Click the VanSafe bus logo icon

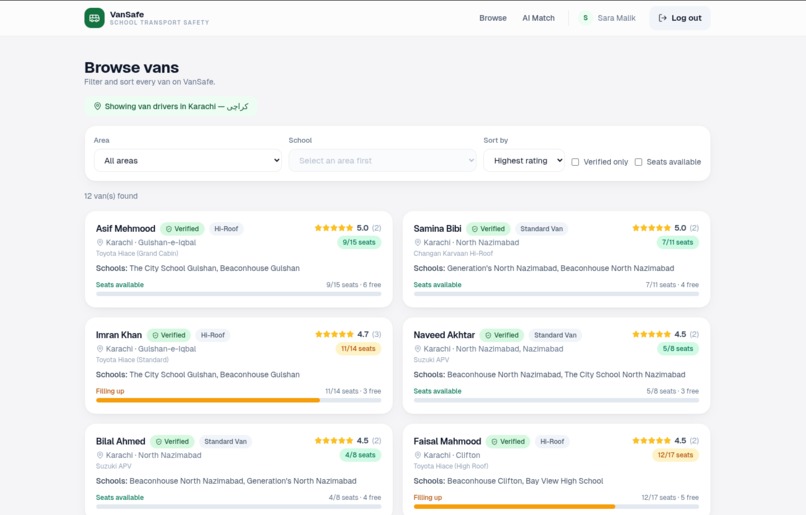[x=94, y=18]
